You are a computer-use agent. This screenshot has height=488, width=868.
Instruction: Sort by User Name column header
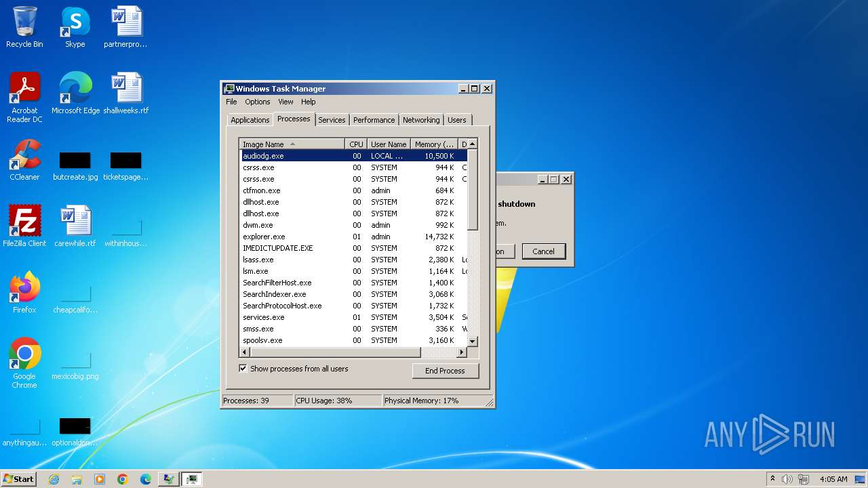tap(389, 144)
